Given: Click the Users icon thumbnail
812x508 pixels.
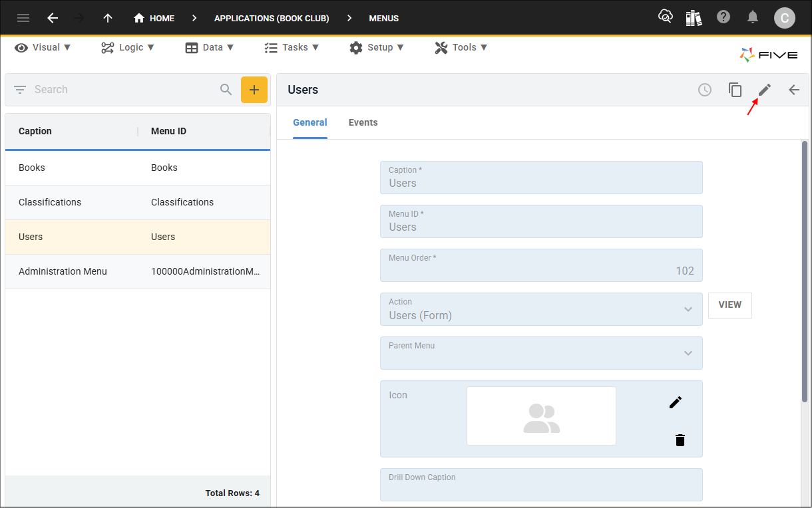Looking at the screenshot, I should [x=541, y=416].
